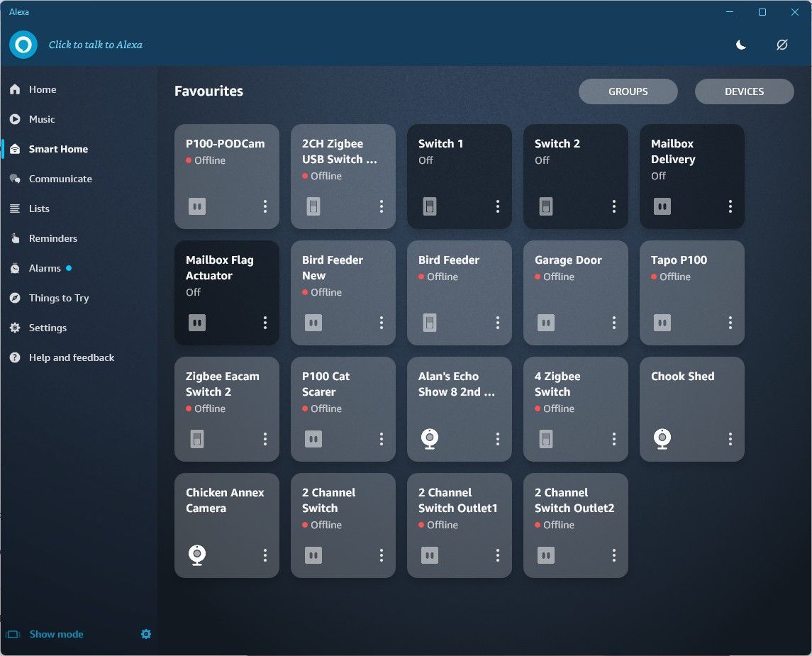Image resolution: width=812 pixels, height=656 pixels.
Task: Go to Music in sidebar
Action: 42,119
